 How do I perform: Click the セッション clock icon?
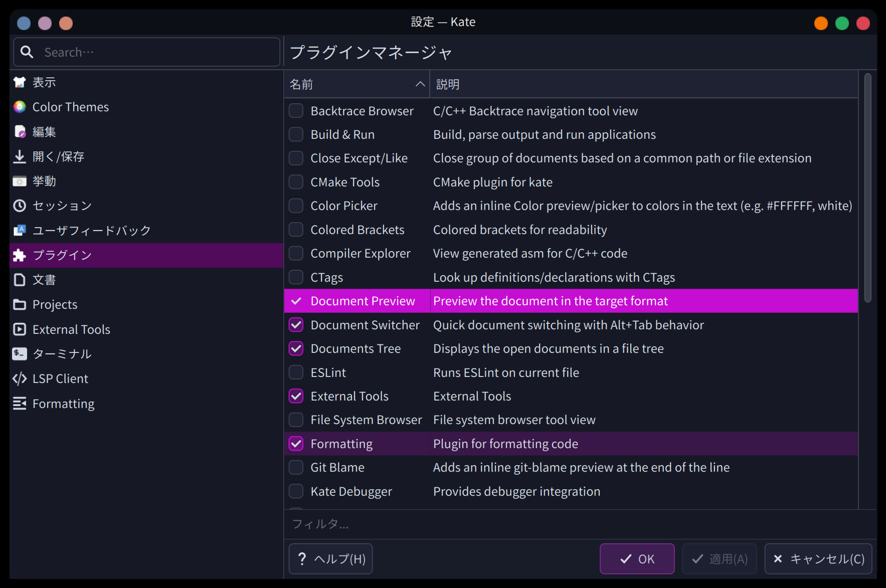point(20,206)
